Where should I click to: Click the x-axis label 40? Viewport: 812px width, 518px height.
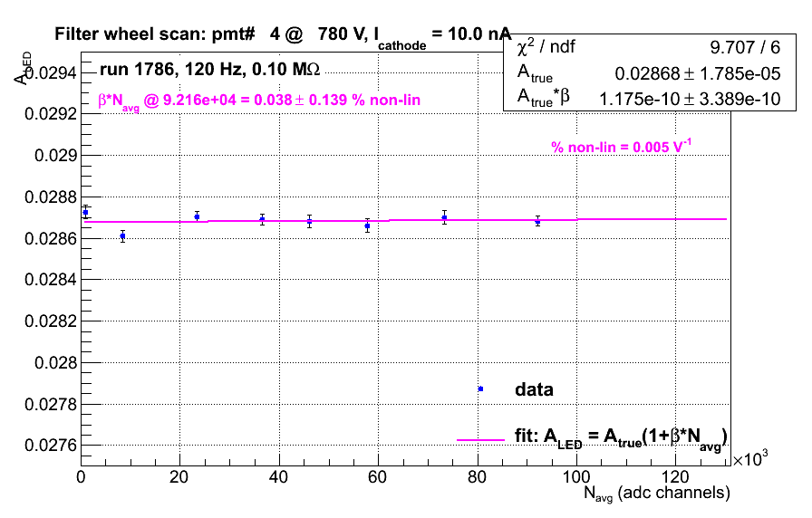coord(278,476)
